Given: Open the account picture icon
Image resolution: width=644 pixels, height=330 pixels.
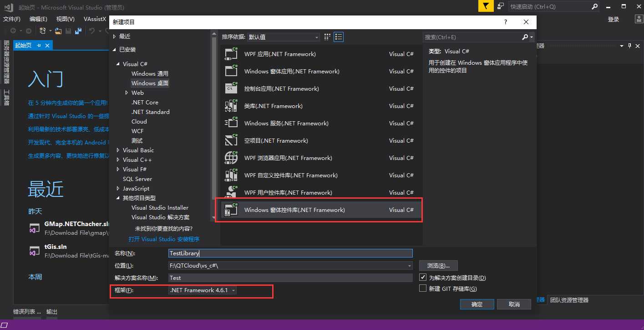Looking at the screenshot, I should point(639,19).
